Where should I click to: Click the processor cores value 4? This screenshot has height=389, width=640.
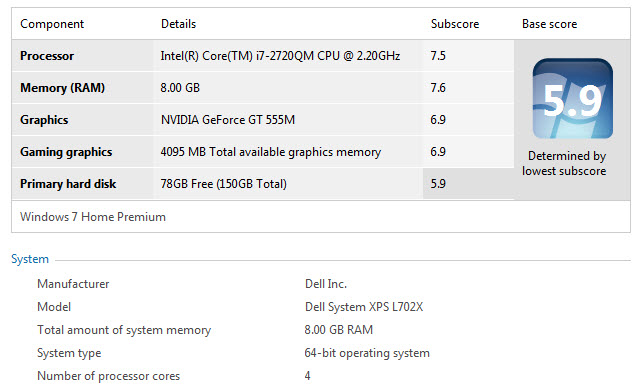point(307,376)
